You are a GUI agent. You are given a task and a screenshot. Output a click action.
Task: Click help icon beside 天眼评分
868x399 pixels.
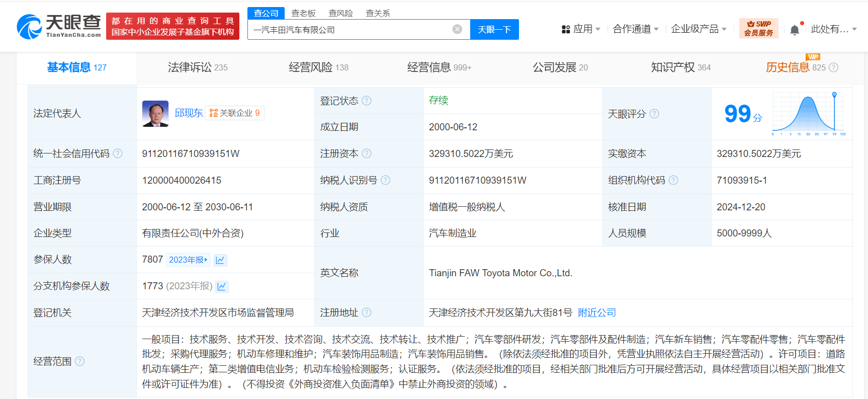(654, 114)
